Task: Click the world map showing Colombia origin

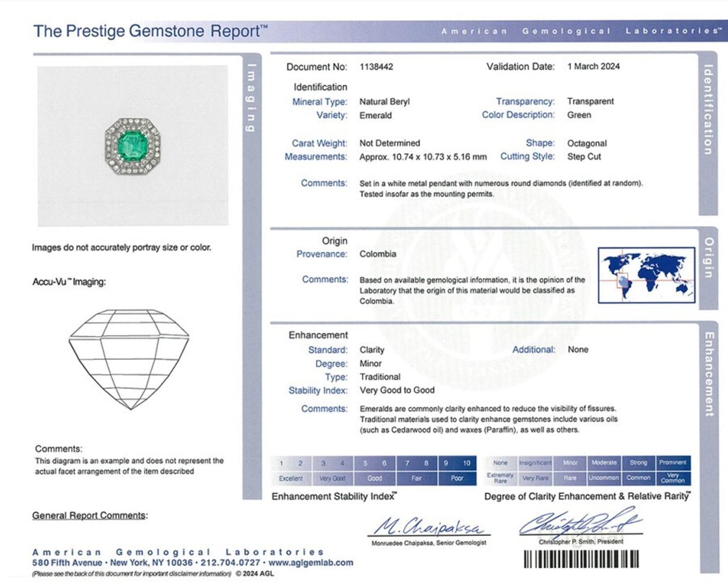Action: 646,275
